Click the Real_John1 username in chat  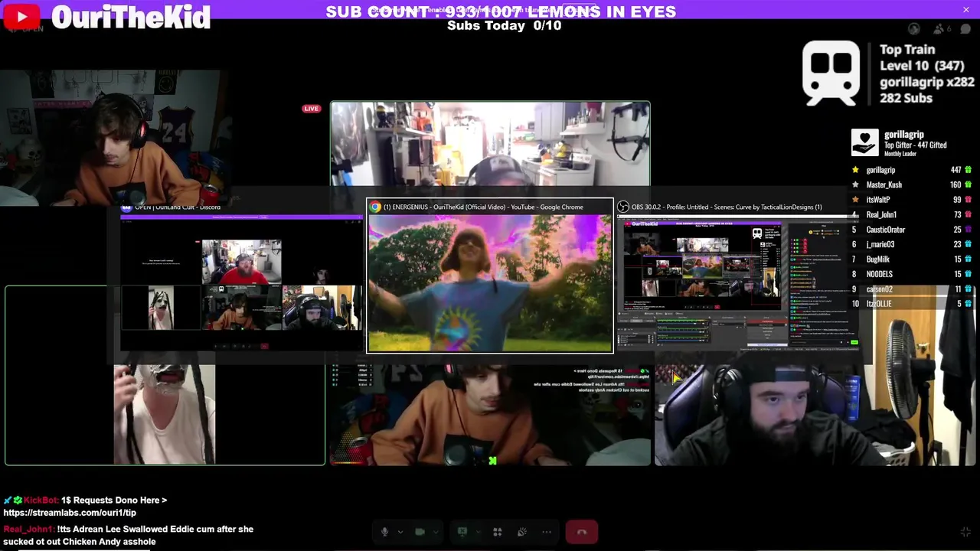point(28,529)
